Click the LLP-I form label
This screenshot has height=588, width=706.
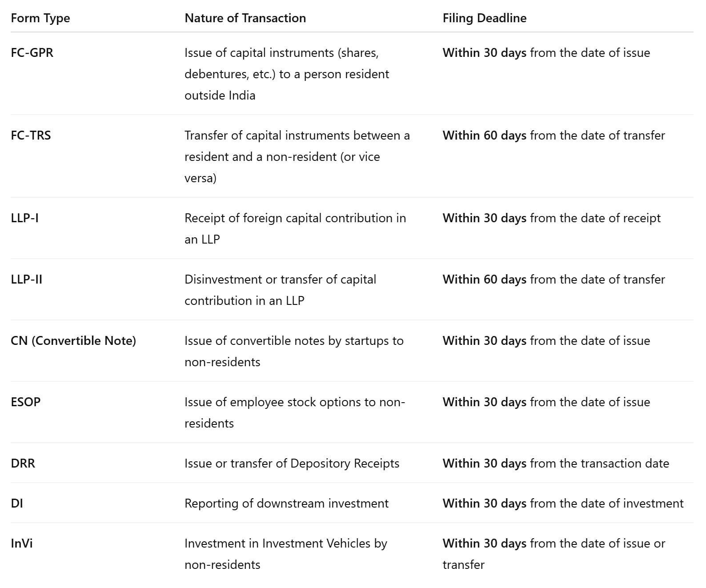tap(24, 218)
